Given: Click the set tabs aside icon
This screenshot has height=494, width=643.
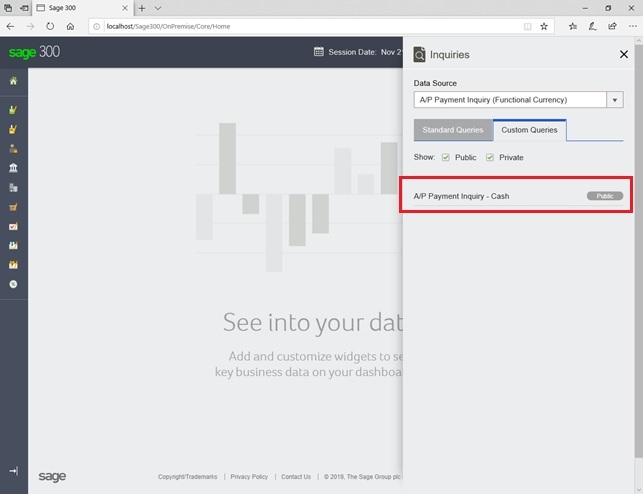Looking at the screenshot, I should point(24,8).
